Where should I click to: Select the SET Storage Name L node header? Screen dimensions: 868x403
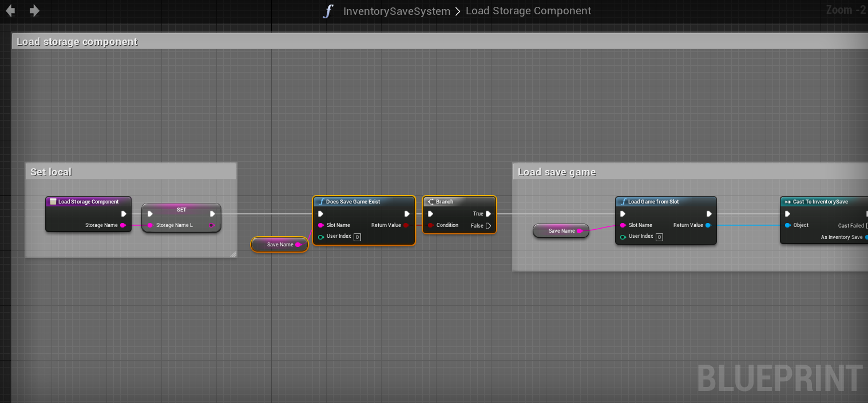(x=181, y=210)
